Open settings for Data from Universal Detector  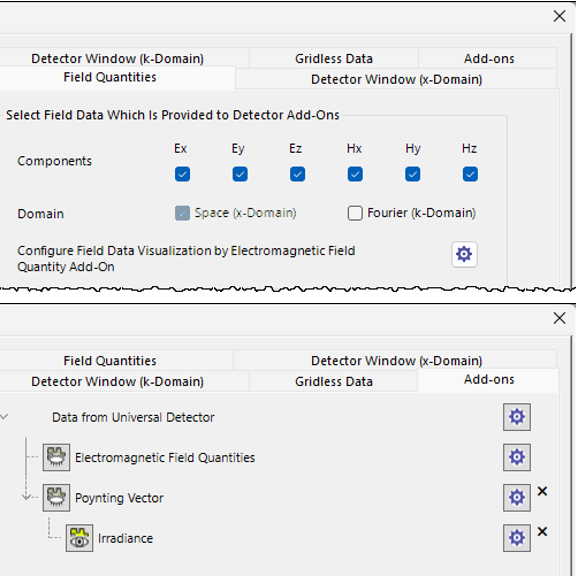(516, 417)
